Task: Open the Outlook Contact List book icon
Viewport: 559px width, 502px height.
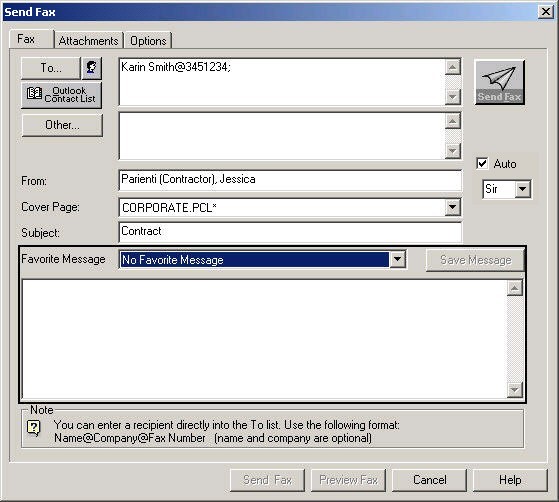Action: pyautogui.click(x=35, y=94)
